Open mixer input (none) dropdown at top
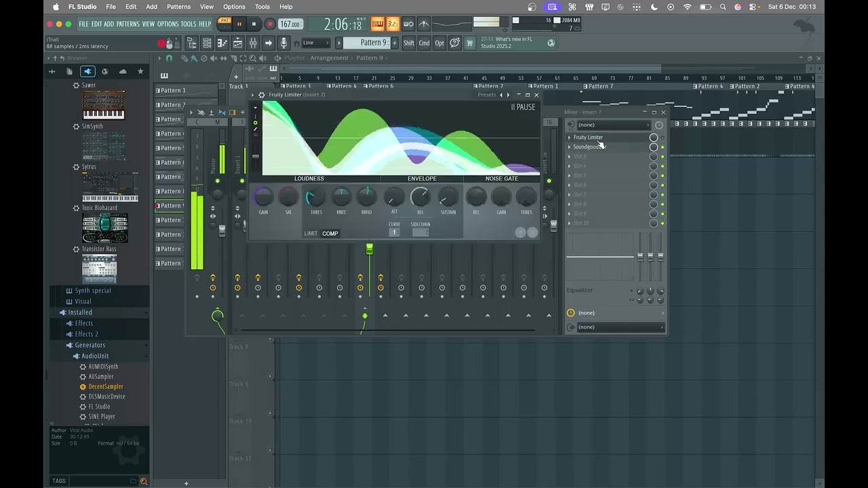Viewport: 868px width, 488px height. (x=612, y=125)
